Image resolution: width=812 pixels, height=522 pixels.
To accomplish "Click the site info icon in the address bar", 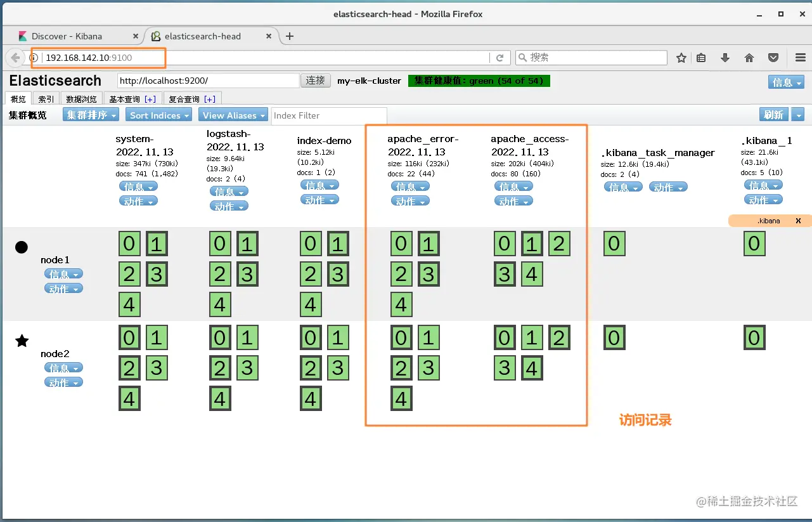I will coord(34,58).
